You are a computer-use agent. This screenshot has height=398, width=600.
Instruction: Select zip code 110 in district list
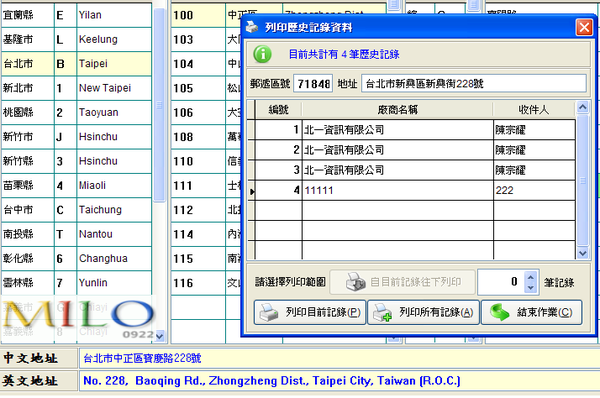tap(198, 161)
